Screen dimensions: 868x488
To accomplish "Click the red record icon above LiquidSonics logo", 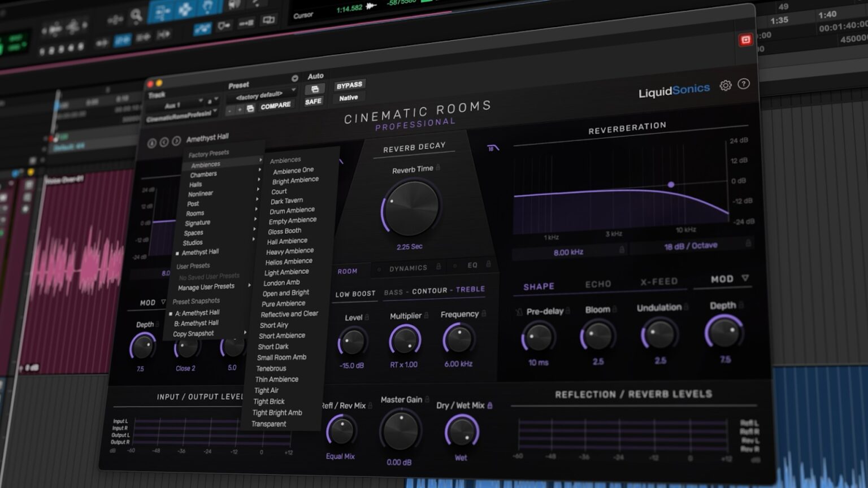I will pos(747,39).
